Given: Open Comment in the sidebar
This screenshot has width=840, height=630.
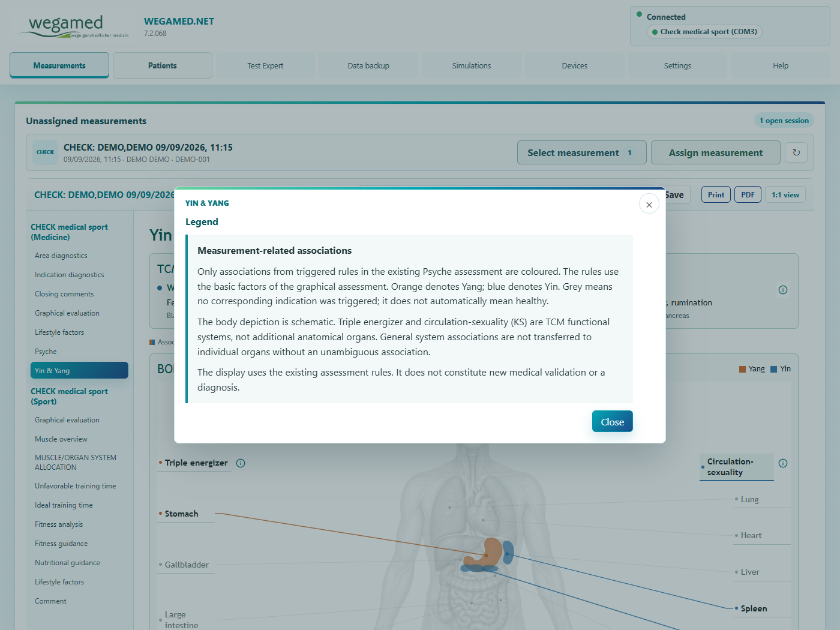Looking at the screenshot, I should pyautogui.click(x=79, y=601).
